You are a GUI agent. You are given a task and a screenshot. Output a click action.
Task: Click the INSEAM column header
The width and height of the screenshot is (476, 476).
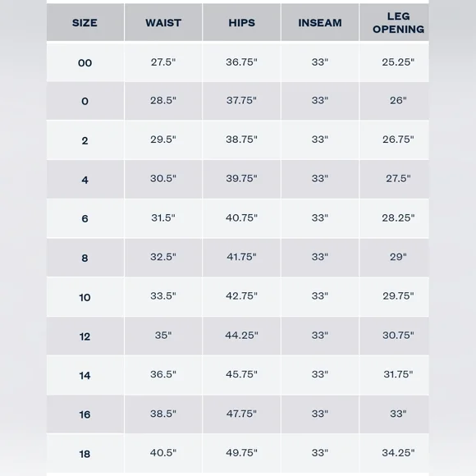pos(320,23)
